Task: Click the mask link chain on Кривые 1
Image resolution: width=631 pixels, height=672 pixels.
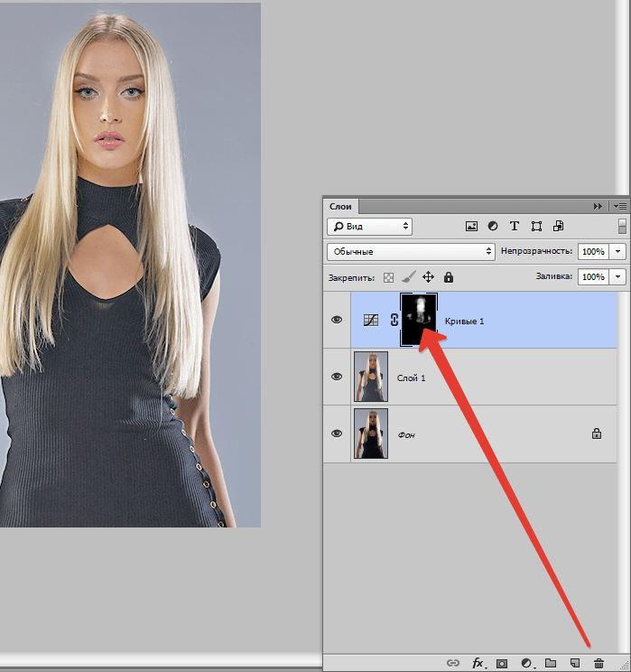Action: point(394,320)
